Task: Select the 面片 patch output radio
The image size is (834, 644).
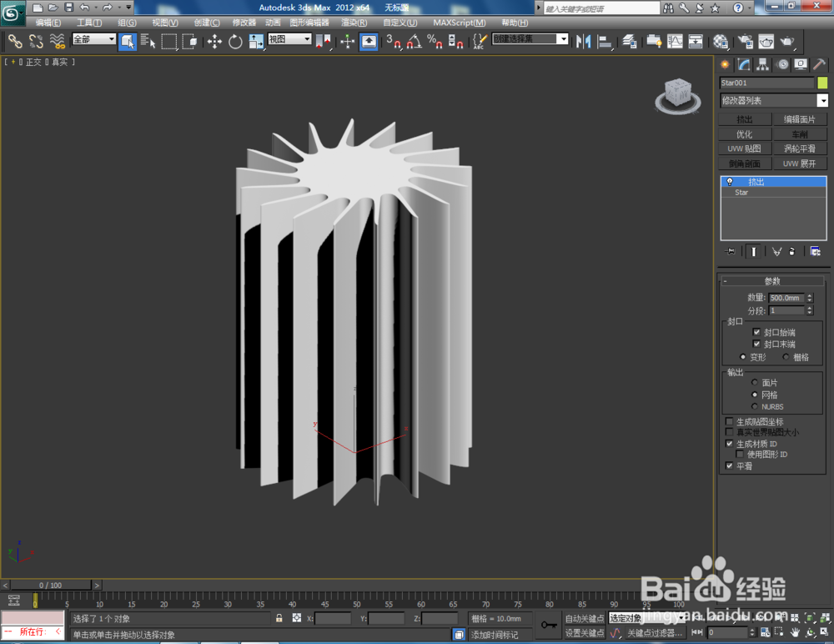Action: point(754,382)
